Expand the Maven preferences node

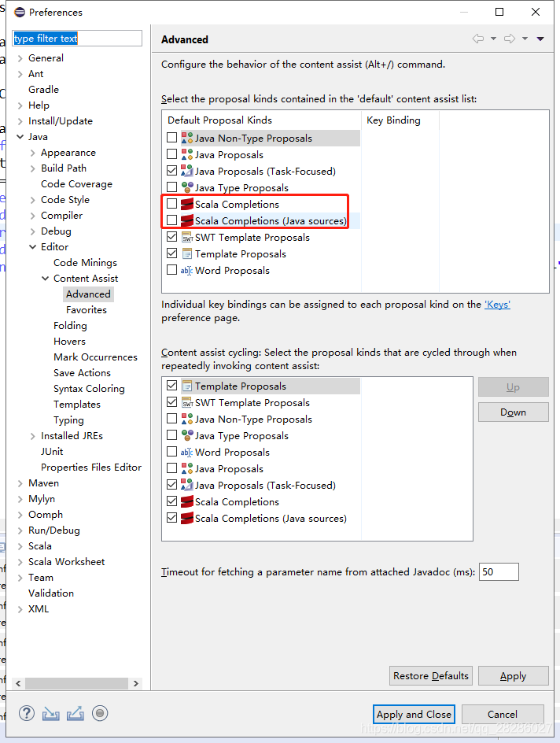click(x=19, y=482)
